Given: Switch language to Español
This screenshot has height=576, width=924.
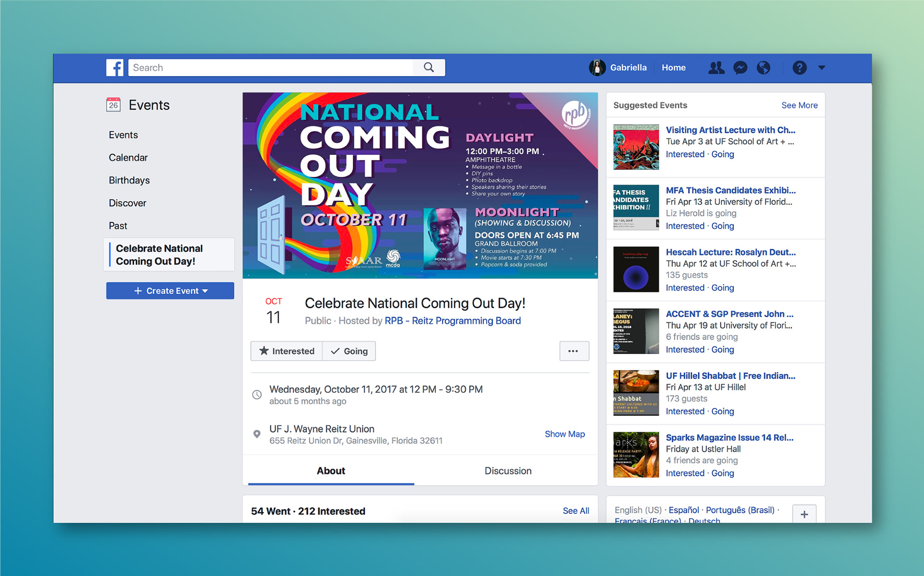Looking at the screenshot, I should click(684, 510).
